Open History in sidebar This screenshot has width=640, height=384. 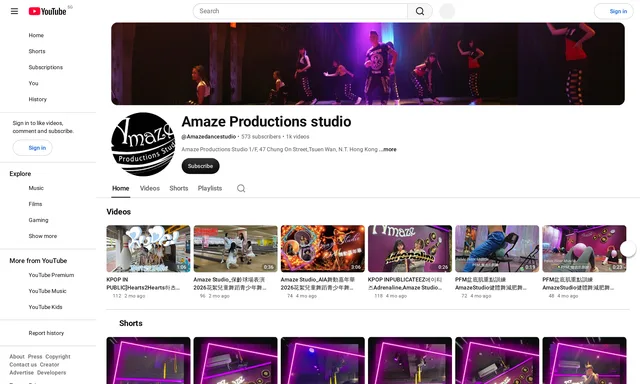coord(38,99)
